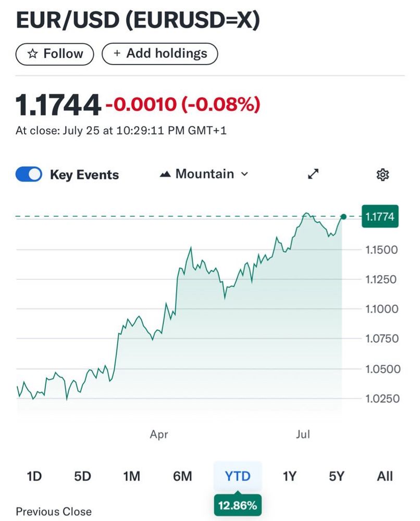The image size is (420, 521).
Task: Click the star icon in Follow
Action: coord(32,54)
